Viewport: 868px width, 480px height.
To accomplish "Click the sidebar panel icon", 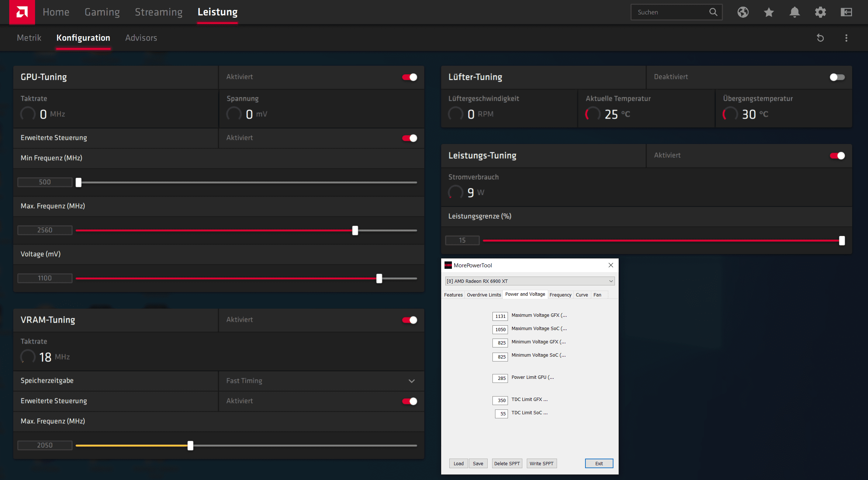I will click(846, 12).
